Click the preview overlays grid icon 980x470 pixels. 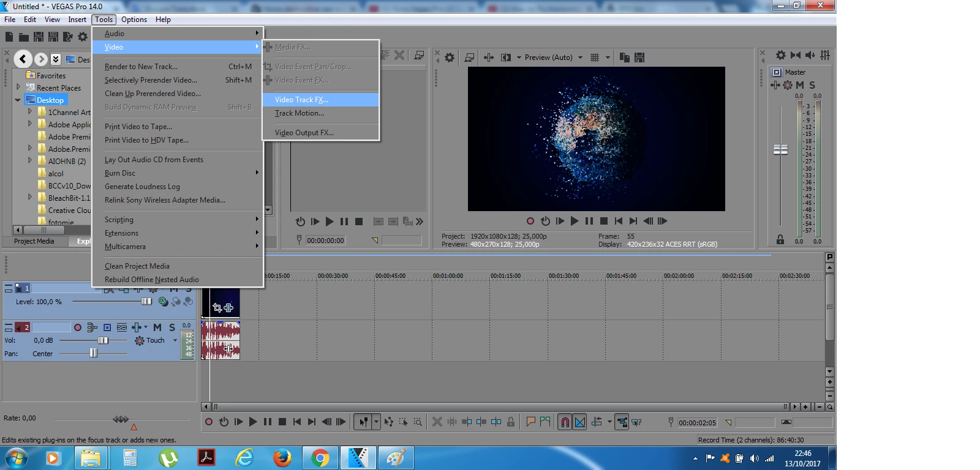(595, 58)
